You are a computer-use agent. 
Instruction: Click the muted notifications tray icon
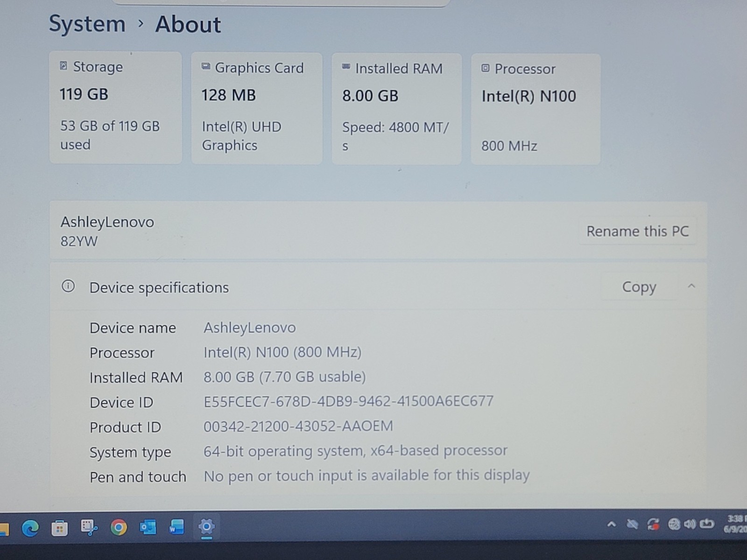[632, 525]
